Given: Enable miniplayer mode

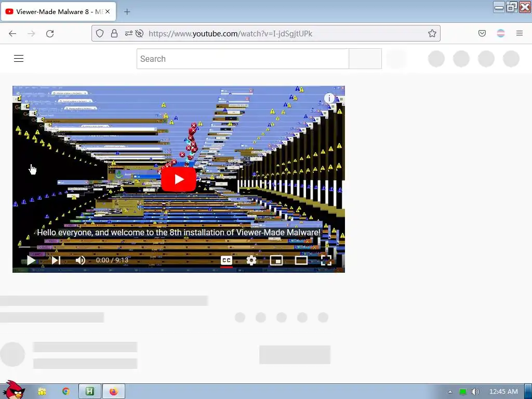Looking at the screenshot, I should [276, 260].
